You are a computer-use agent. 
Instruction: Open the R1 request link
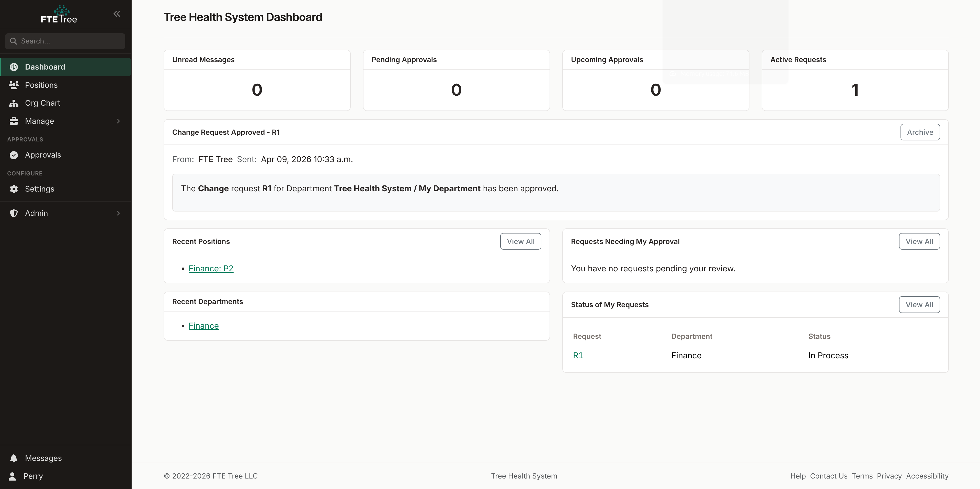coord(577,355)
